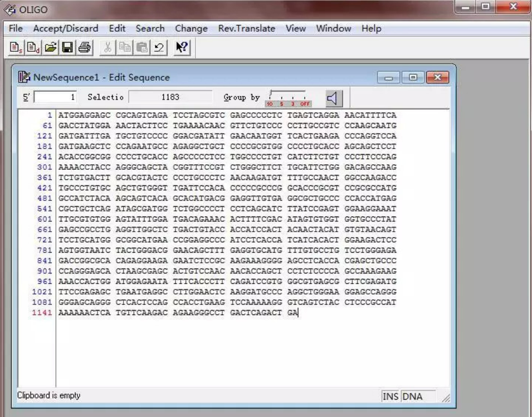The height and width of the screenshot is (417, 532).
Task: Open a file with the folder icon
Action: click(51, 47)
